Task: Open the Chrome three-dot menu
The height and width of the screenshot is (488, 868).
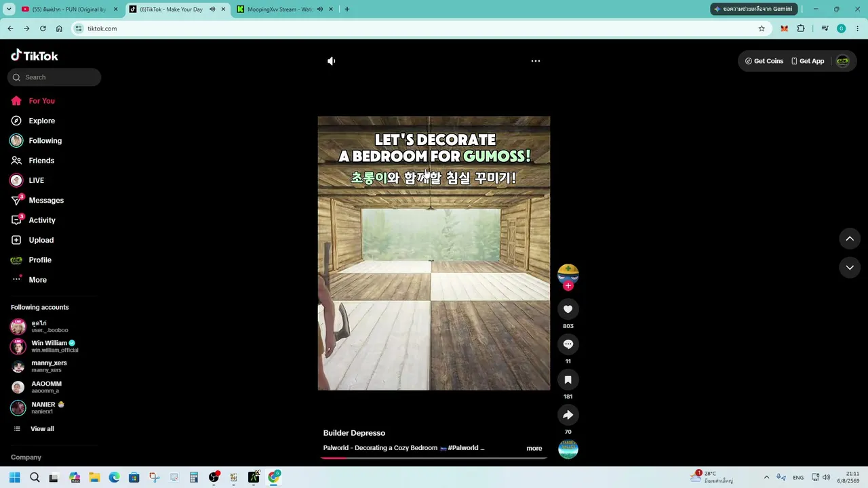Action: (x=858, y=28)
